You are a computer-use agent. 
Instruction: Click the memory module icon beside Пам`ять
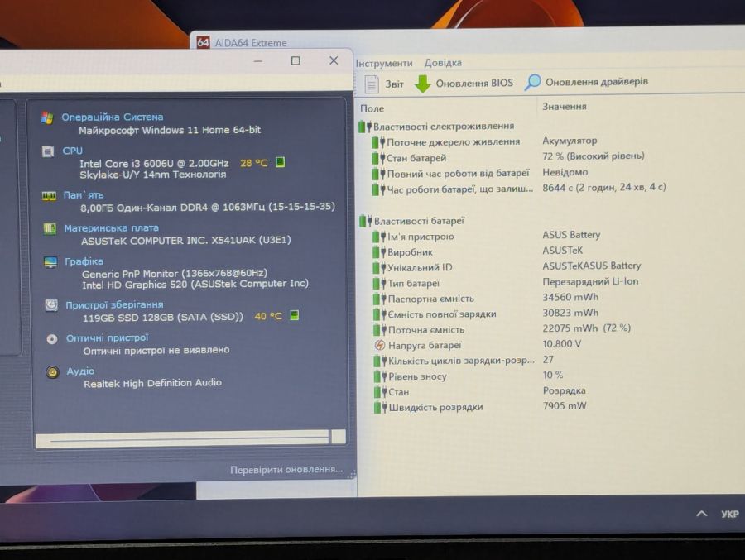click(x=49, y=196)
